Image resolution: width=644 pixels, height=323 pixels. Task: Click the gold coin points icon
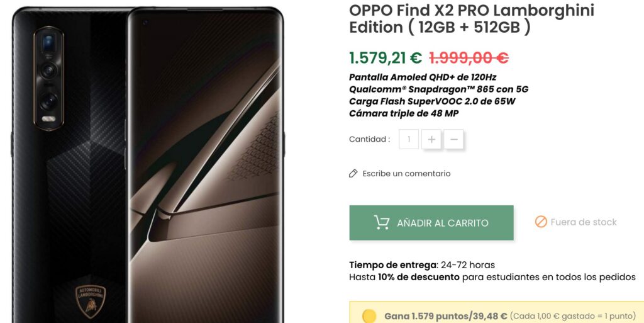(x=370, y=317)
